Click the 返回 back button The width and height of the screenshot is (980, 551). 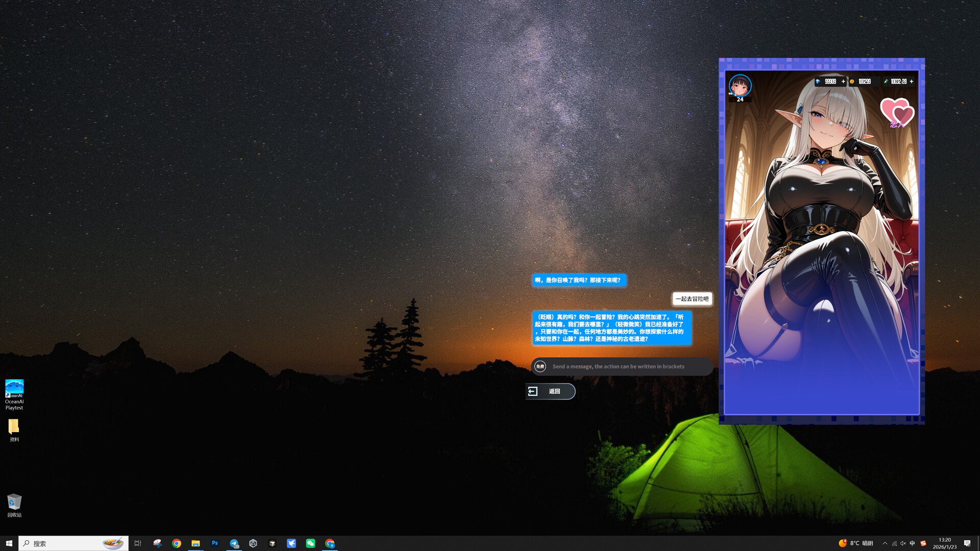(550, 391)
